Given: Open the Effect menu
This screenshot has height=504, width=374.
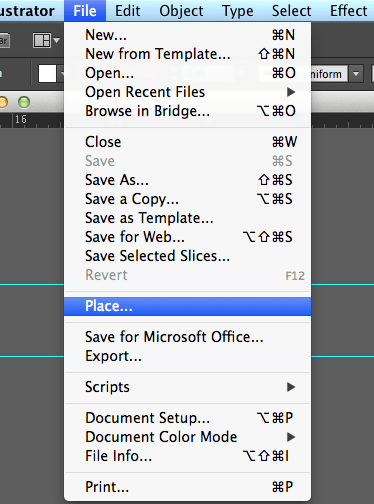Looking at the screenshot, I should pyautogui.click(x=349, y=11).
